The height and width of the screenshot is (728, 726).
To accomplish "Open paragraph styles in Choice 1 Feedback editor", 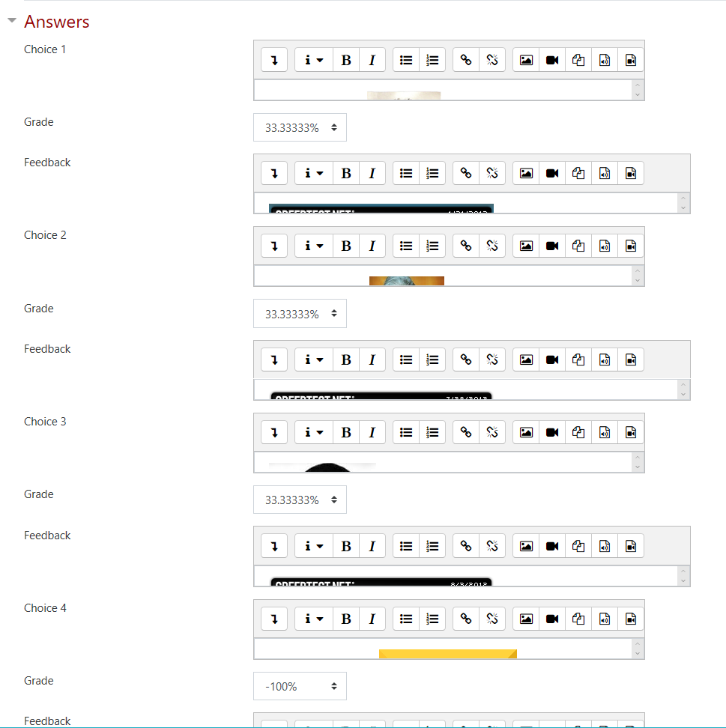I will pyautogui.click(x=313, y=173).
